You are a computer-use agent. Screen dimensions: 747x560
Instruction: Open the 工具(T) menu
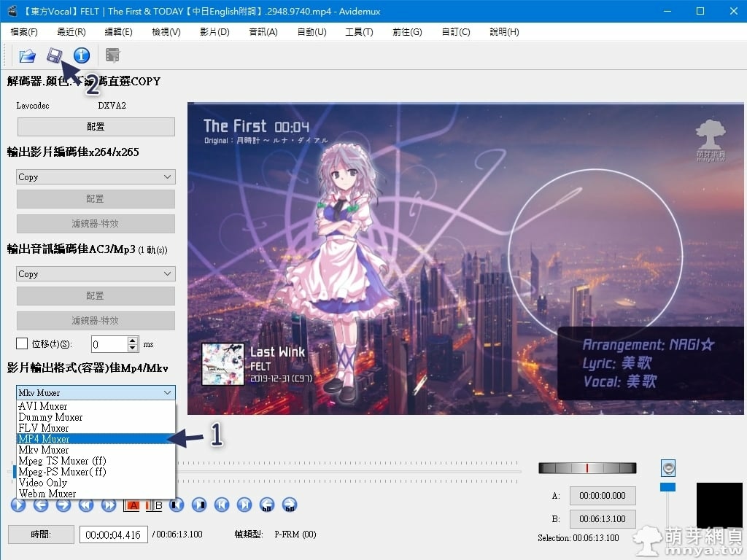[x=359, y=32]
